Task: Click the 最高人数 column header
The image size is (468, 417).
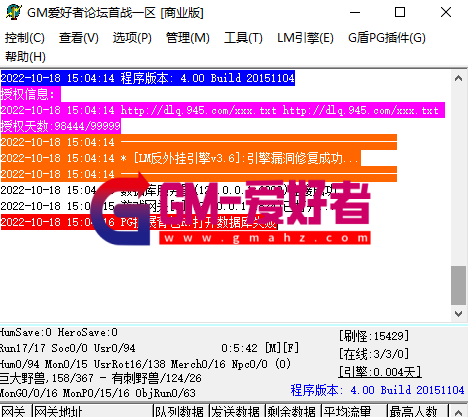Action: (417, 411)
